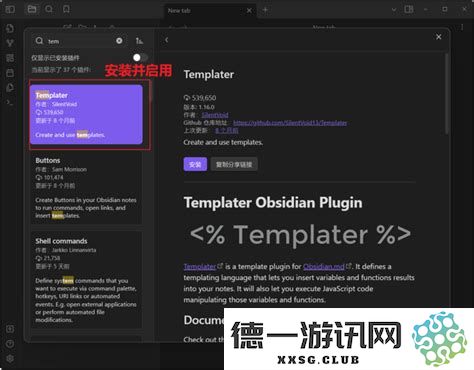The image size is (474, 370).
Task: Click the version 1.16.0 text
Action: [x=199, y=107]
